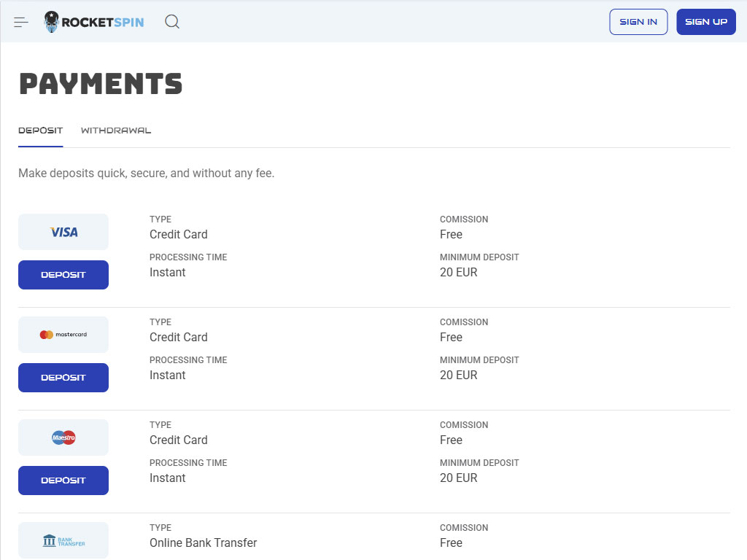Viewport: 747px width, 560px height.
Task: Select the Payments page heading
Action: click(101, 84)
